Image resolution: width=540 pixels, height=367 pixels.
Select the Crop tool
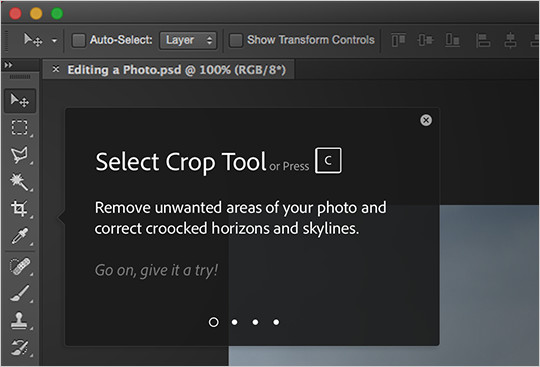tap(20, 209)
